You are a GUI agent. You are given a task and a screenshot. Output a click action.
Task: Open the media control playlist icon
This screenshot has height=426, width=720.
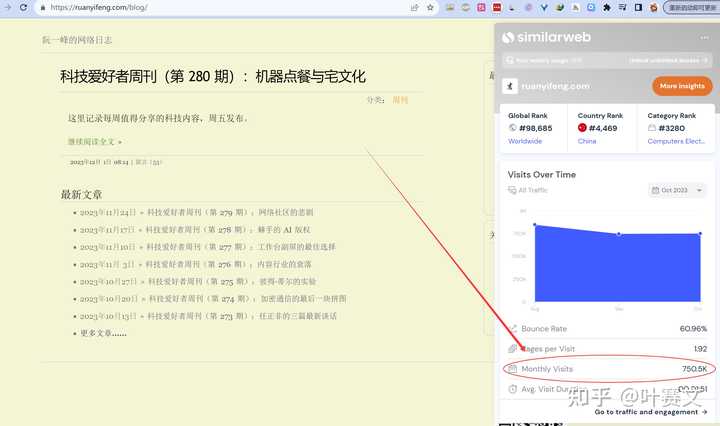622,7
